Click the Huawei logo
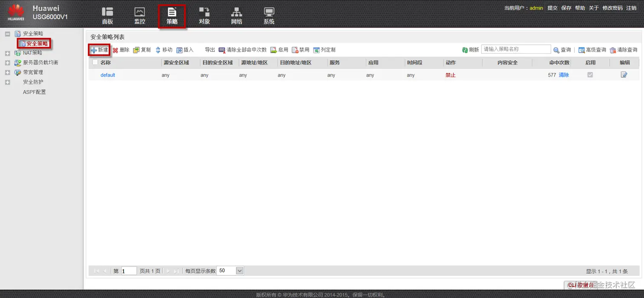 click(x=16, y=12)
